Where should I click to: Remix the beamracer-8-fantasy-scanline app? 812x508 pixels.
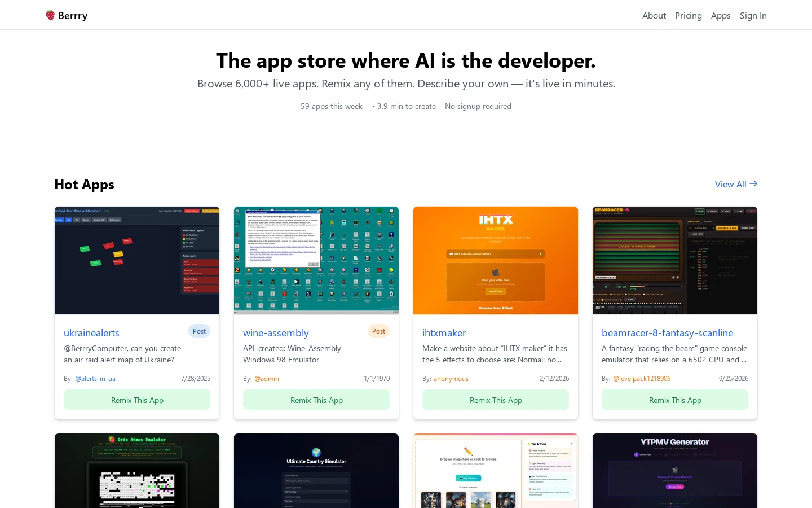coord(675,400)
